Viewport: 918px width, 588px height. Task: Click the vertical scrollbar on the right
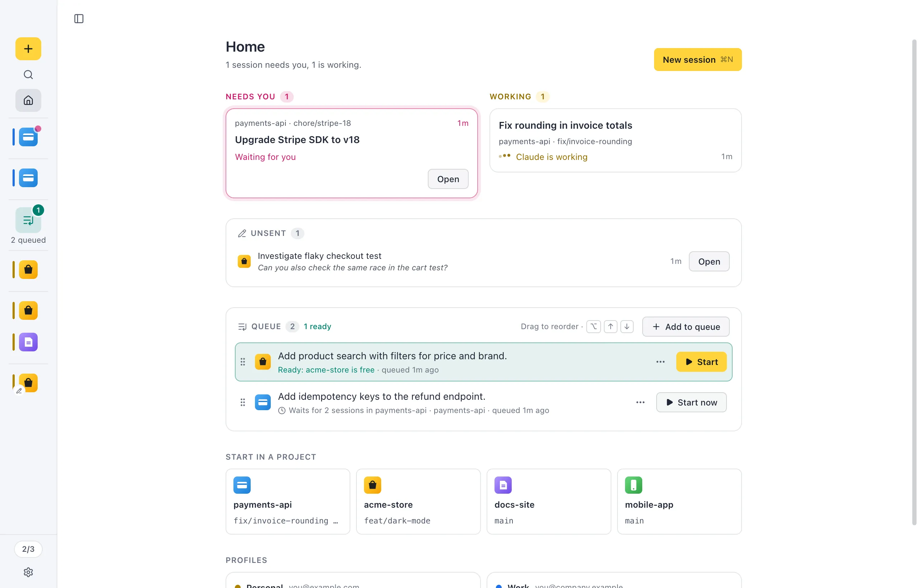[x=914, y=283]
